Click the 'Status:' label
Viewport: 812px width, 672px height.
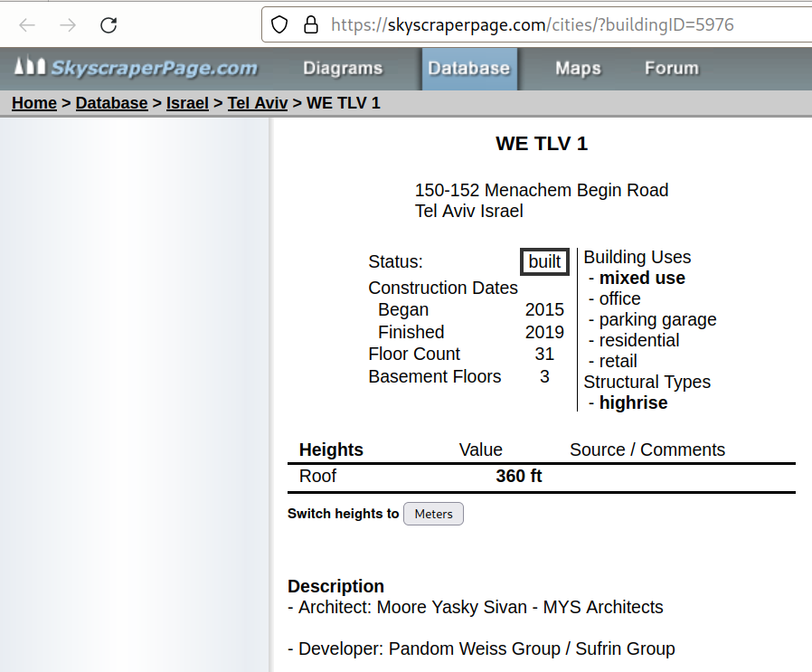coord(395,261)
